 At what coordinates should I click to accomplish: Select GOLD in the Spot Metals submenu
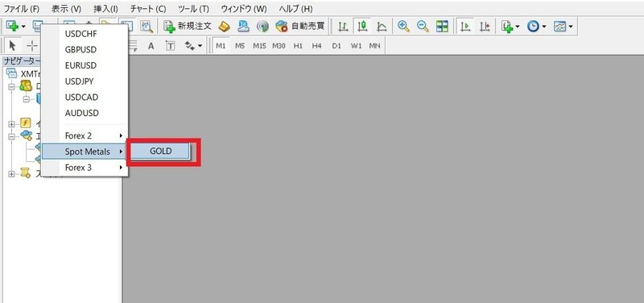(x=160, y=151)
